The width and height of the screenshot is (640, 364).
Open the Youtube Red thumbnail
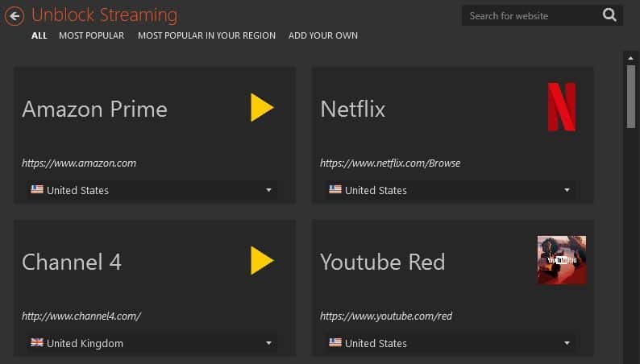[x=562, y=259]
